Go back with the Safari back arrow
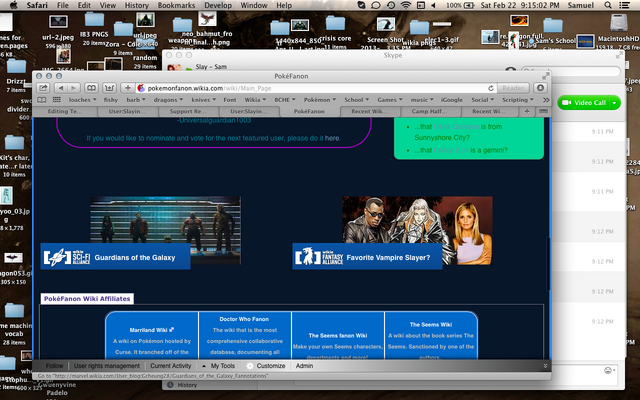This screenshot has width=640, height=400. [61, 88]
